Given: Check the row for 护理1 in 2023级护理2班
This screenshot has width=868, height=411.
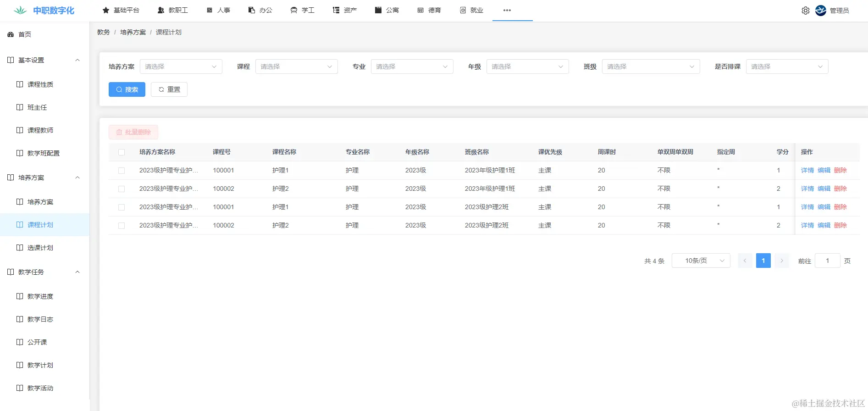Looking at the screenshot, I should point(122,207).
